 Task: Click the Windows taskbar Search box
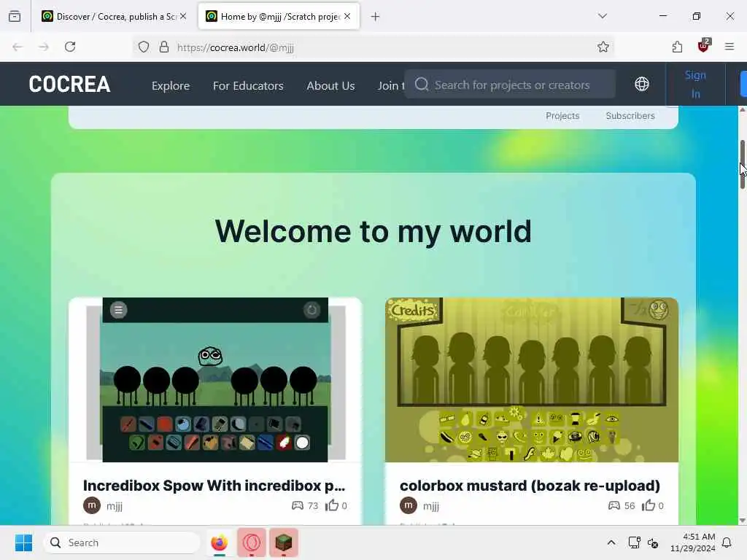point(122,542)
